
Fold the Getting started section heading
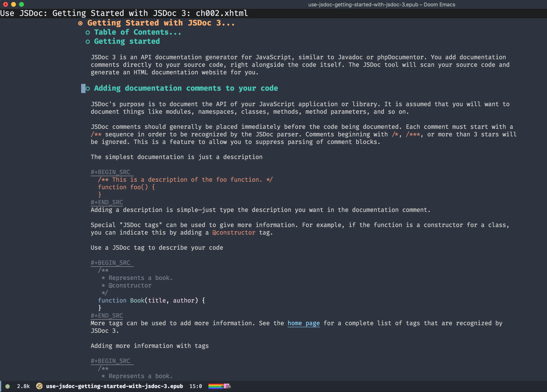pyautogui.click(x=127, y=42)
